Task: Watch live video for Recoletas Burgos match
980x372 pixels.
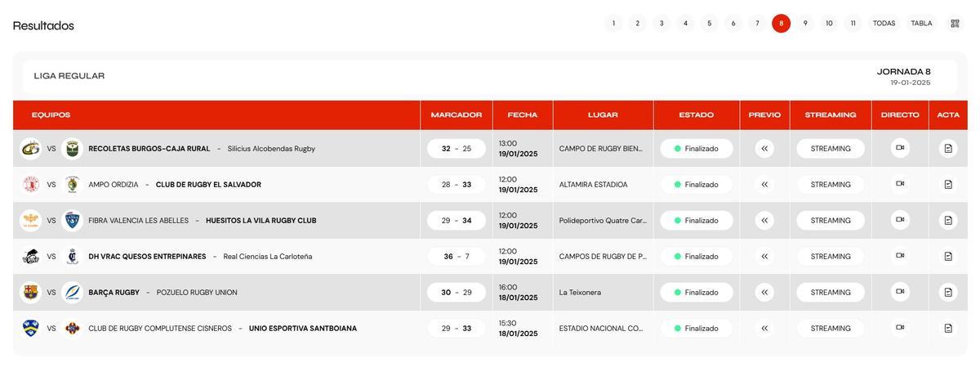Action: (x=900, y=148)
